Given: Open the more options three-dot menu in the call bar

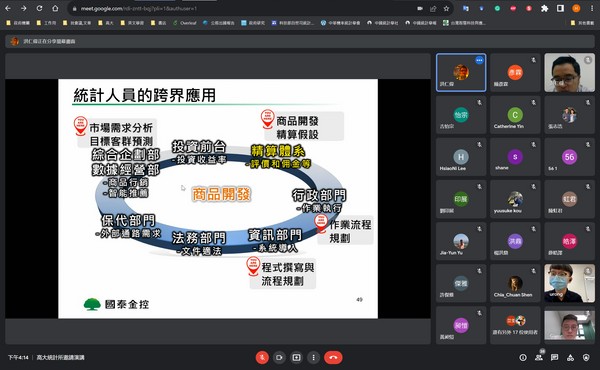Looking at the screenshot, I should 313,357.
